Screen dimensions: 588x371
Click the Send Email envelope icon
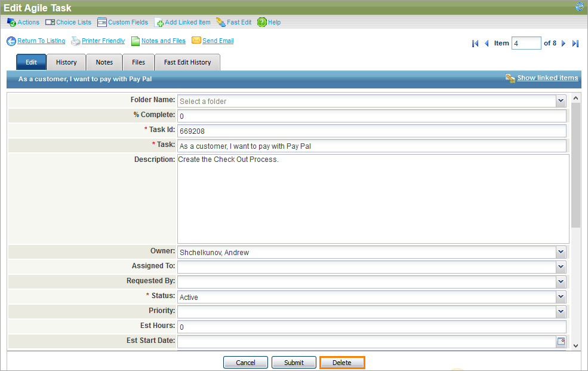click(x=196, y=41)
